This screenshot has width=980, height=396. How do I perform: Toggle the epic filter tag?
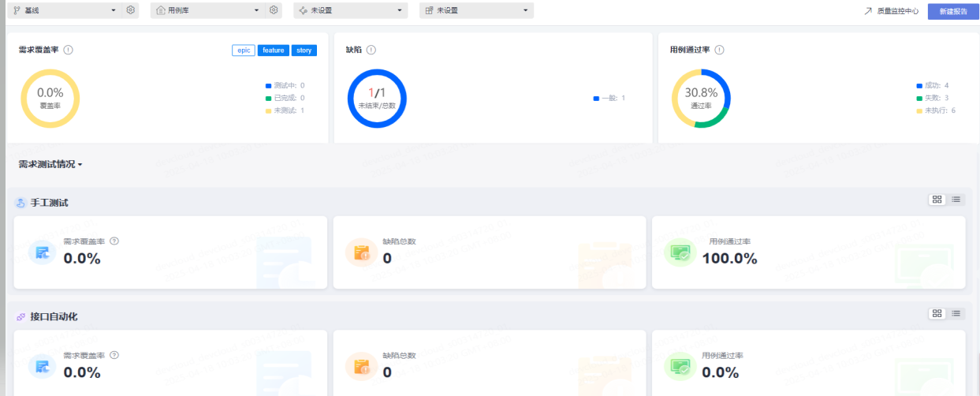tap(244, 50)
